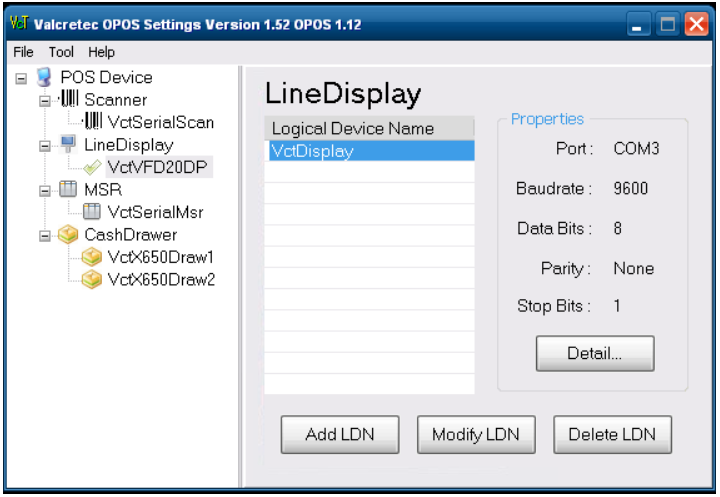Click the LineDisplay monitor icon
Image resolution: width=720 pixels, height=497 pixels.
pos(68,145)
